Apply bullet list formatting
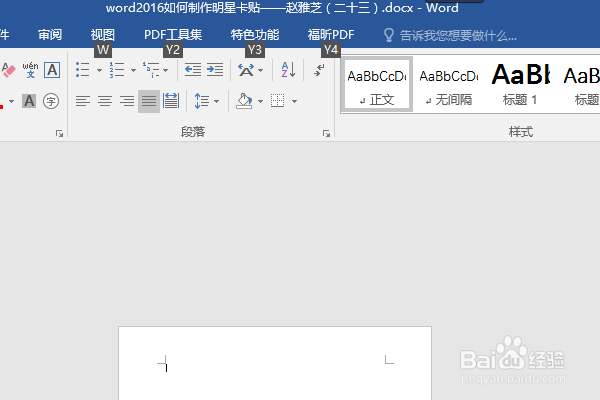The image size is (600, 400). pyautogui.click(x=83, y=70)
